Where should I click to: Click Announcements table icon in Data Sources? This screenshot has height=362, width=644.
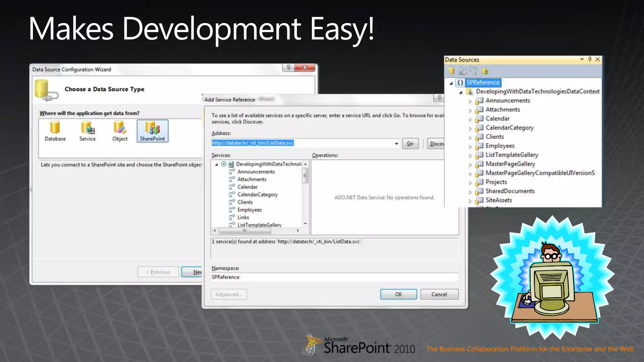tap(479, 101)
